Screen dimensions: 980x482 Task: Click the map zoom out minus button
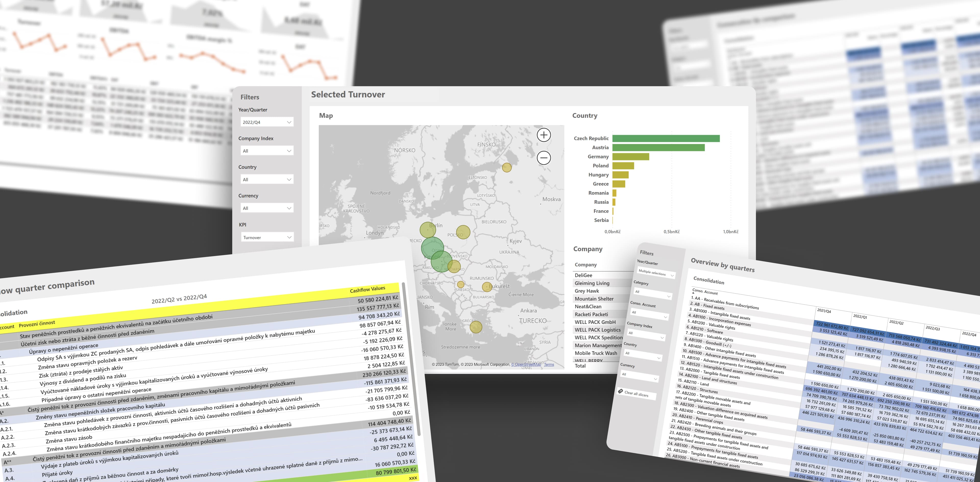pyautogui.click(x=544, y=158)
